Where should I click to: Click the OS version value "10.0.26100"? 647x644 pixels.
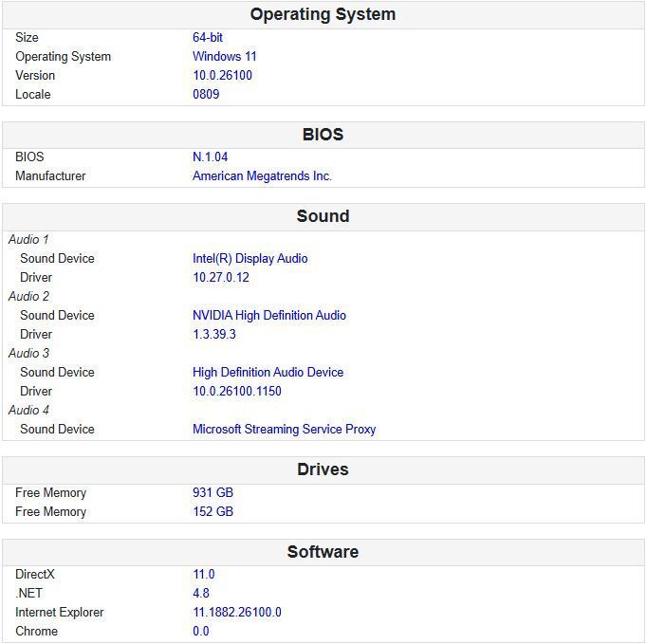click(x=222, y=76)
